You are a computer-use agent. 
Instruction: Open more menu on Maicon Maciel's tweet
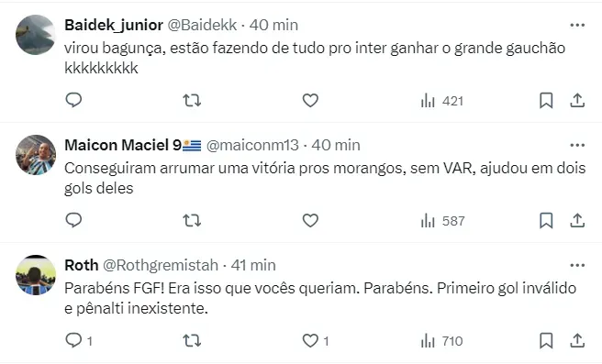(577, 145)
